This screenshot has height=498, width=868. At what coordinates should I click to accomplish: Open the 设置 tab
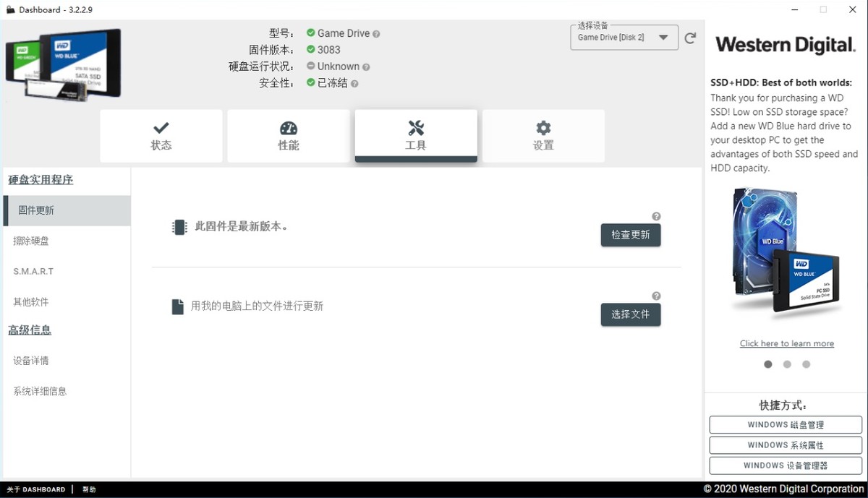[543, 136]
